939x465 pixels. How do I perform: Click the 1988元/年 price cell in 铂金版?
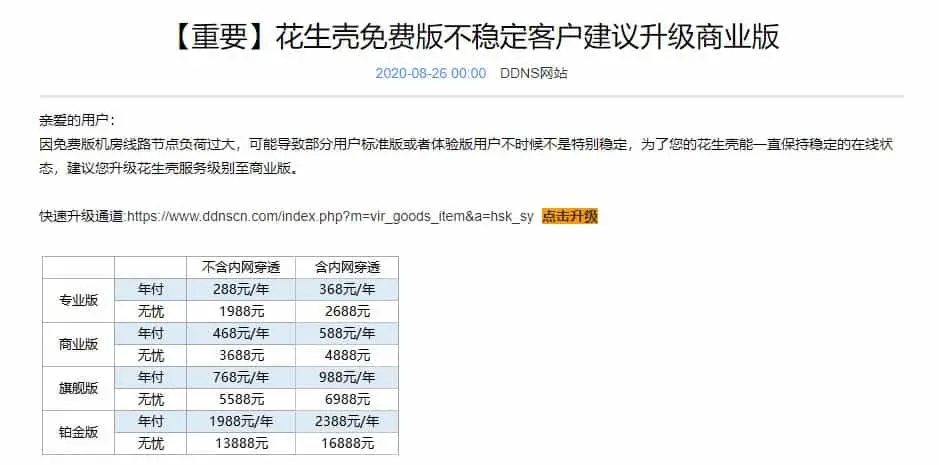click(241, 421)
